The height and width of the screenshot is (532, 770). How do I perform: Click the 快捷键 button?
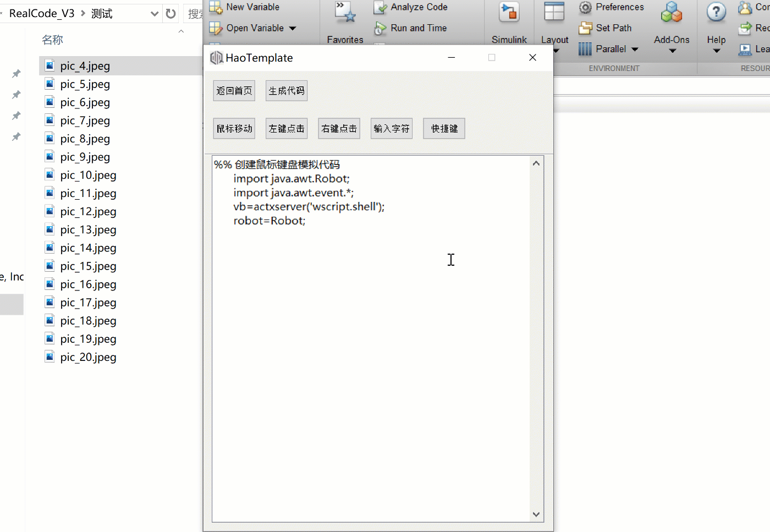[443, 128]
